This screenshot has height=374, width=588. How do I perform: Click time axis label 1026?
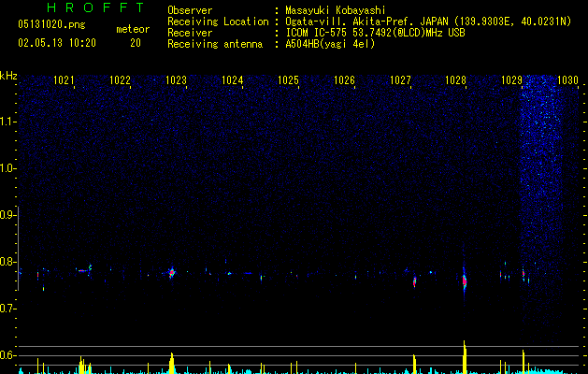[x=344, y=80]
